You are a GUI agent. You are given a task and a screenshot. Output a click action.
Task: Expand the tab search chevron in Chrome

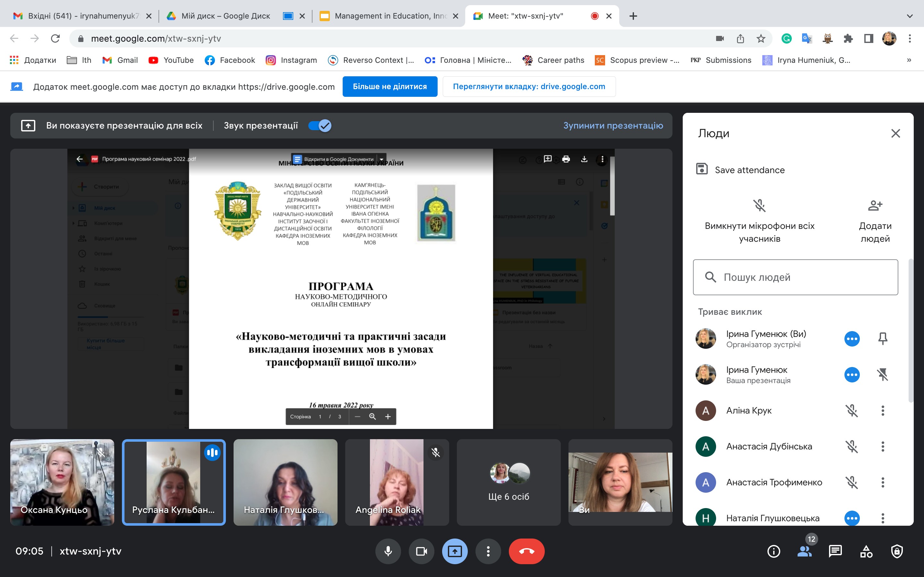(x=910, y=16)
